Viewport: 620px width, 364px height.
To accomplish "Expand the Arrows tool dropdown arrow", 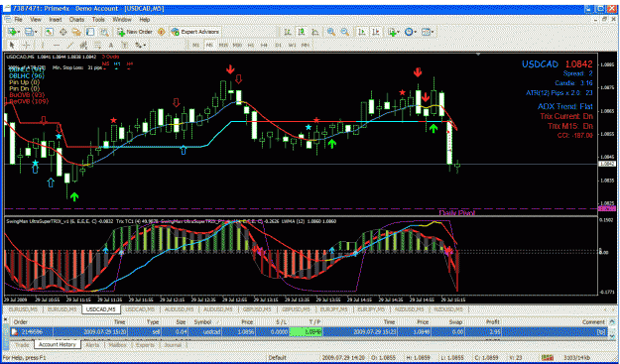I will (144, 45).
